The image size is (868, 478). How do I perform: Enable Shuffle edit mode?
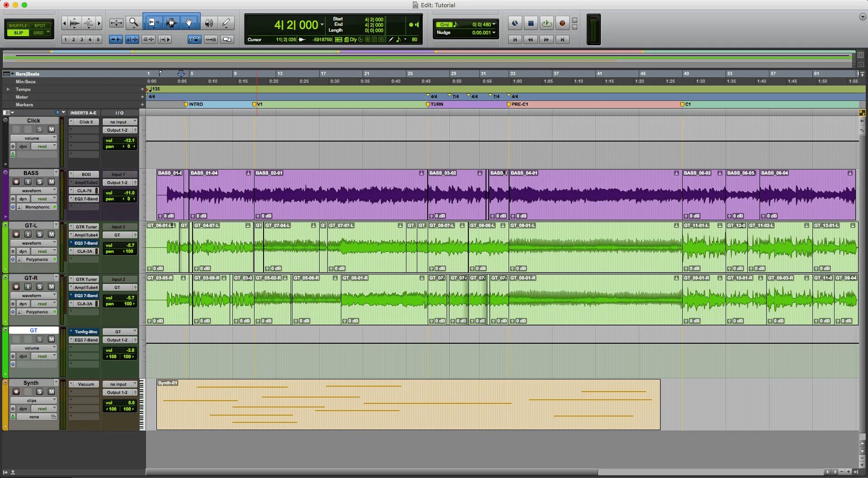[18, 25]
